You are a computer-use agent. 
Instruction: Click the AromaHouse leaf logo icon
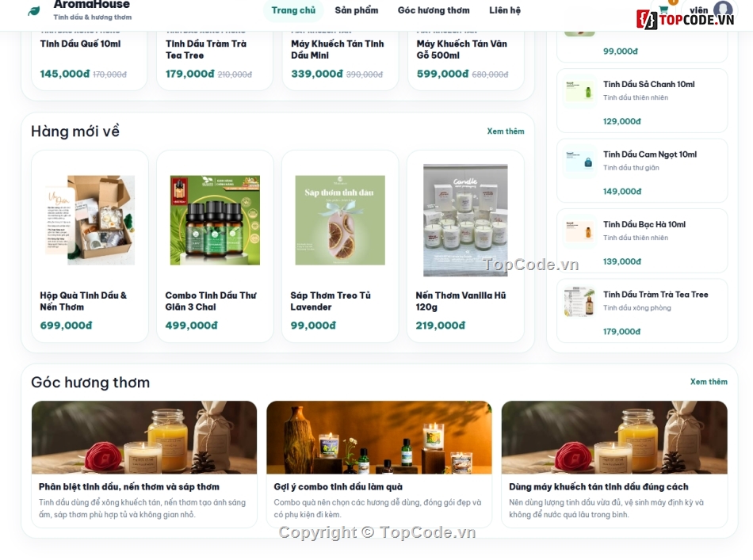coord(33,10)
